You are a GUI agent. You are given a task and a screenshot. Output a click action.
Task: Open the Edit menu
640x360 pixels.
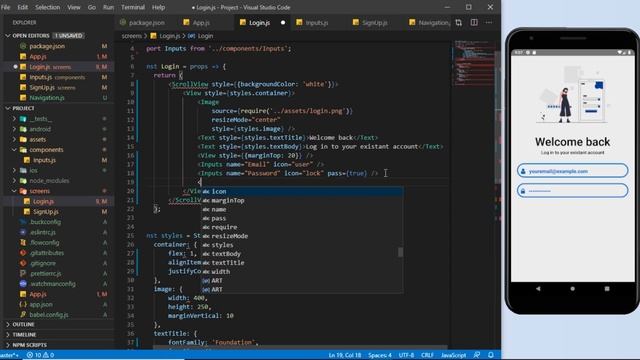(23, 7)
